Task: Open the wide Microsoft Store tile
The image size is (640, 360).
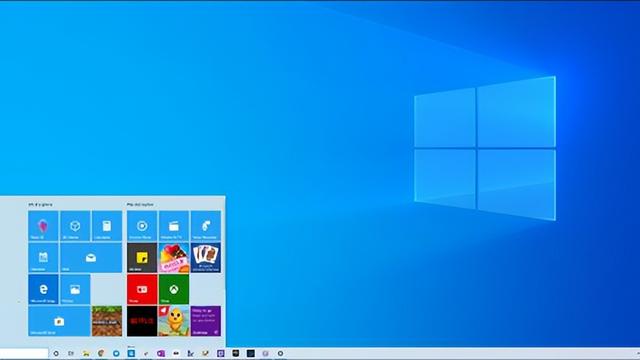Action: click(59, 321)
